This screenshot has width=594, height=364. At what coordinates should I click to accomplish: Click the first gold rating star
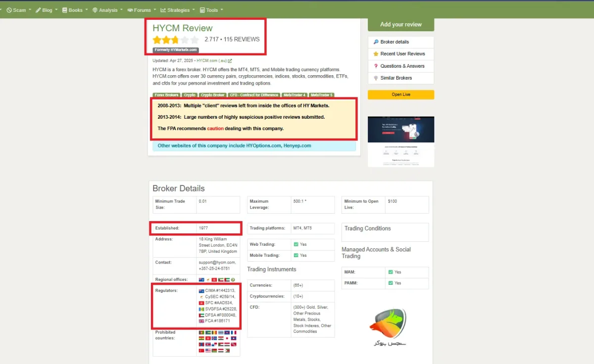click(x=157, y=40)
